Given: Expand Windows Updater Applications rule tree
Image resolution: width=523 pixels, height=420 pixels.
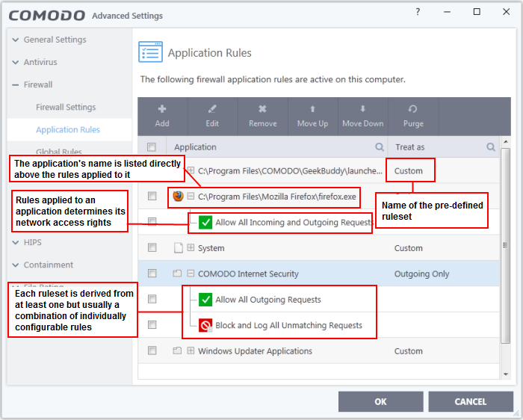Looking at the screenshot, I should point(191,350).
